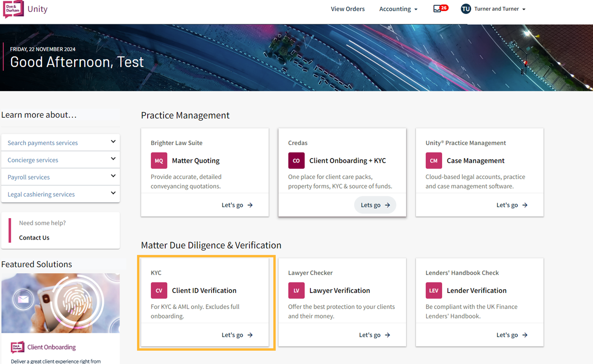This screenshot has width=593, height=364.
Task: Click the LV Lawyer Verification icon
Action: [x=296, y=290]
